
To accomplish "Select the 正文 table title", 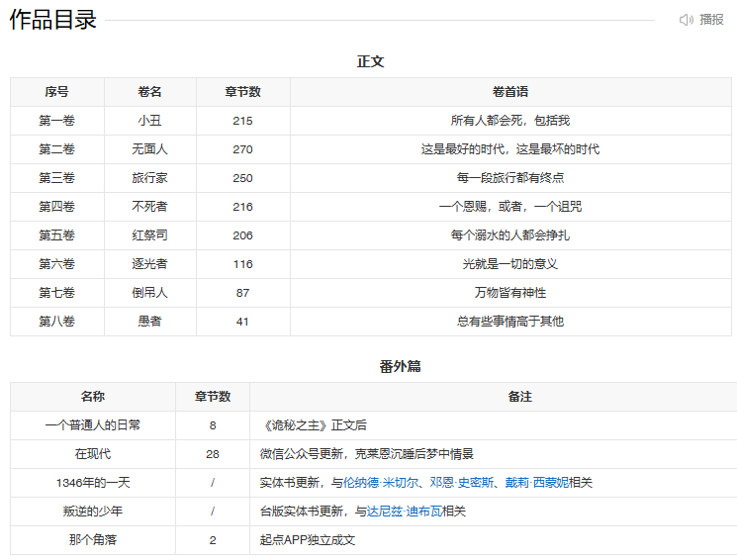I will [x=370, y=61].
